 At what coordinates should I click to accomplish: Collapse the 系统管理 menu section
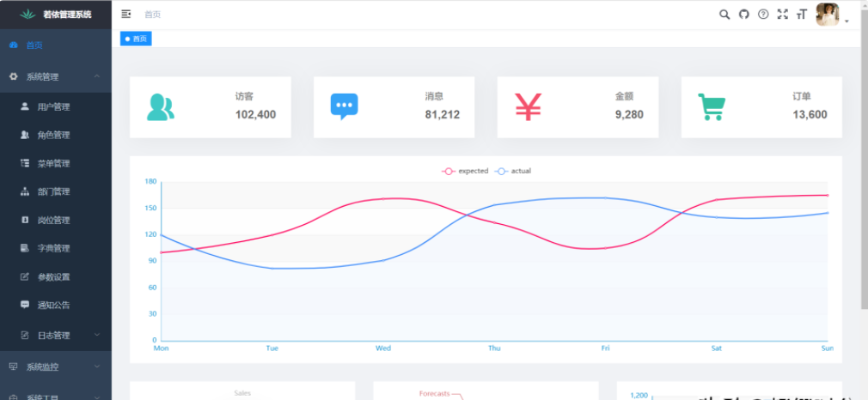point(56,76)
